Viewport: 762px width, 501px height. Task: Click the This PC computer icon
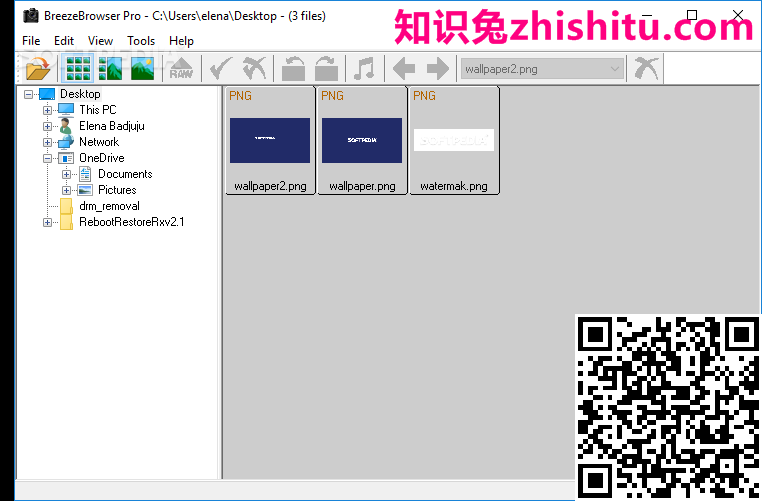coord(66,110)
